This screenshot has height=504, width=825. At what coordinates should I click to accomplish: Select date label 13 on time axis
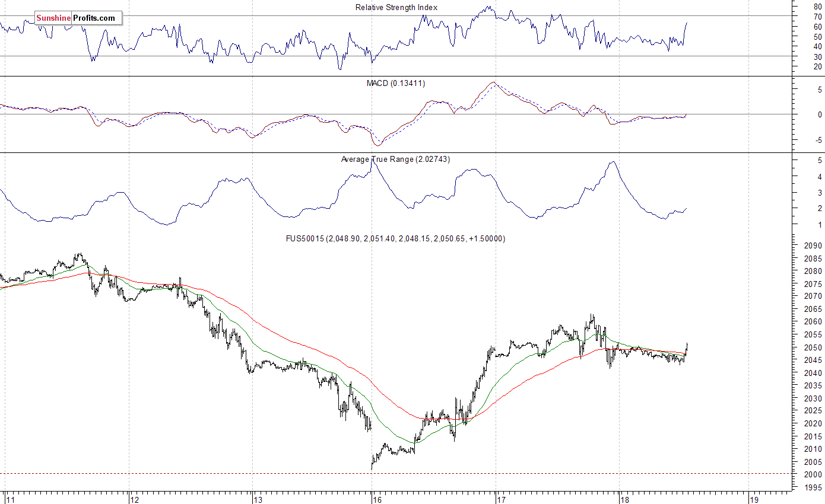pyautogui.click(x=257, y=499)
